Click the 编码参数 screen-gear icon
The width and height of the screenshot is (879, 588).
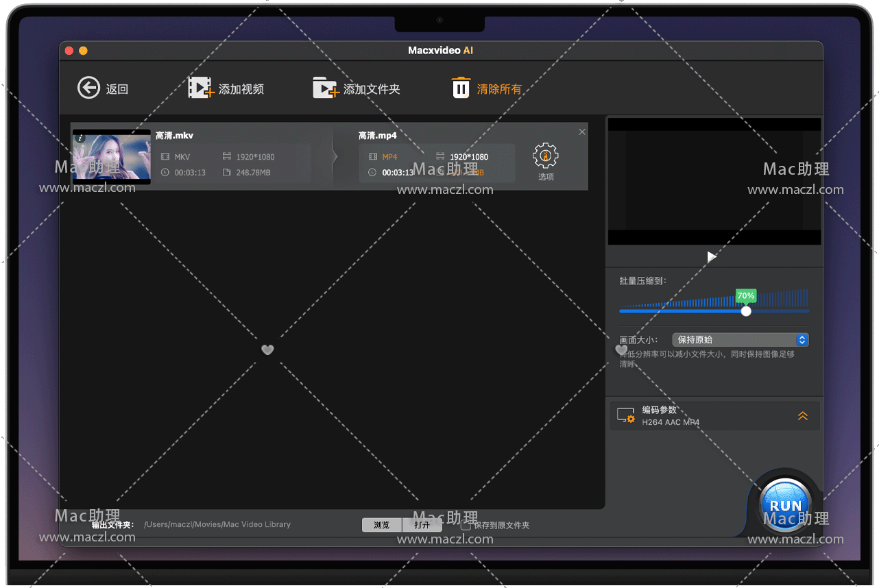coord(625,415)
